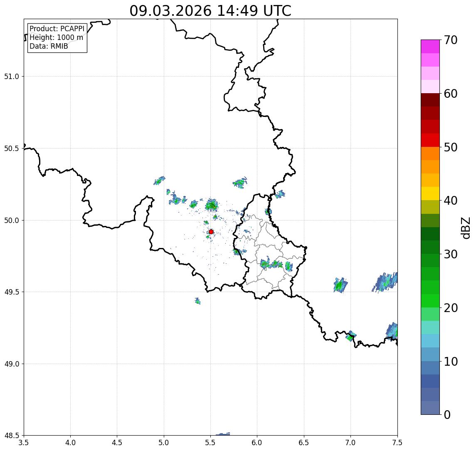This screenshot has width=476, height=451.
Task: Click the colorbar tick label 50
Action: (x=451, y=147)
